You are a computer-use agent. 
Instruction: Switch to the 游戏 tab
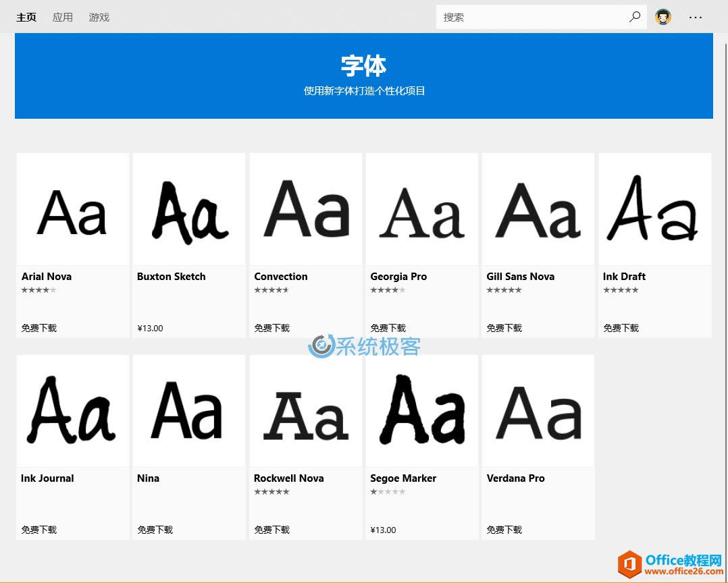(99, 17)
